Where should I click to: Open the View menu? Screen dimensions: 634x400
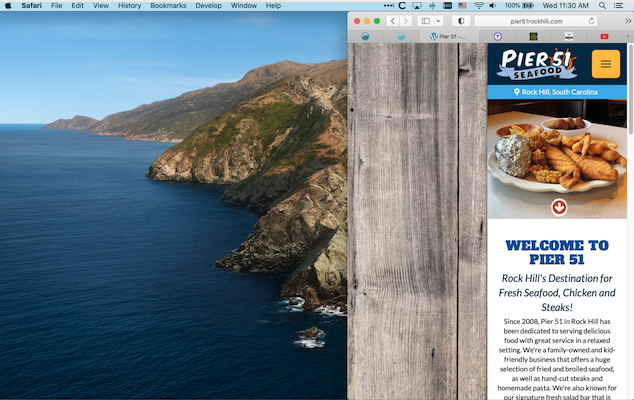click(101, 6)
